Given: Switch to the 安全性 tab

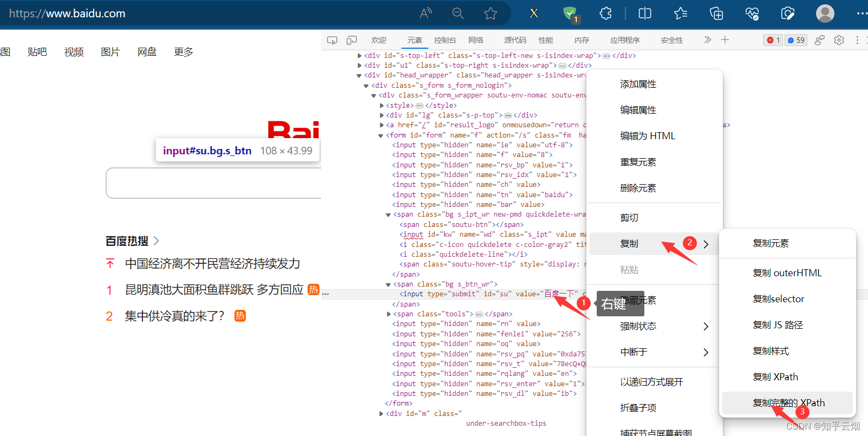Looking at the screenshot, I should (672, 40).
